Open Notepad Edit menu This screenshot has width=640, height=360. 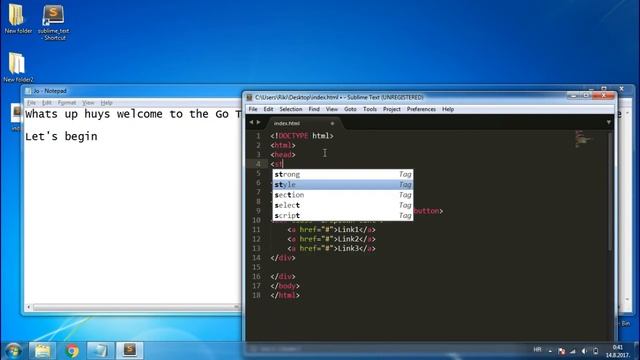coord(47,103)
